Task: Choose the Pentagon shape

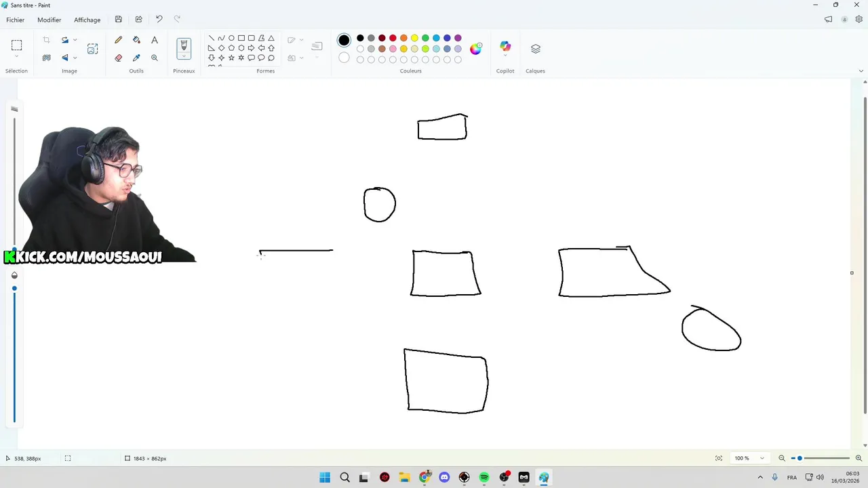Action: (x=231, y=48)
